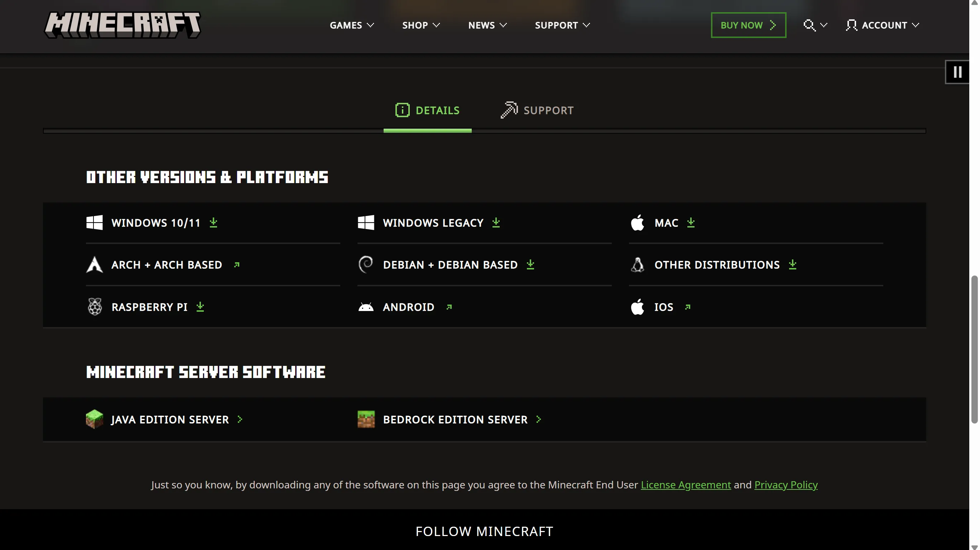Open the Games menu
This screenshot has height=550, width=980.
coord(352,25)
